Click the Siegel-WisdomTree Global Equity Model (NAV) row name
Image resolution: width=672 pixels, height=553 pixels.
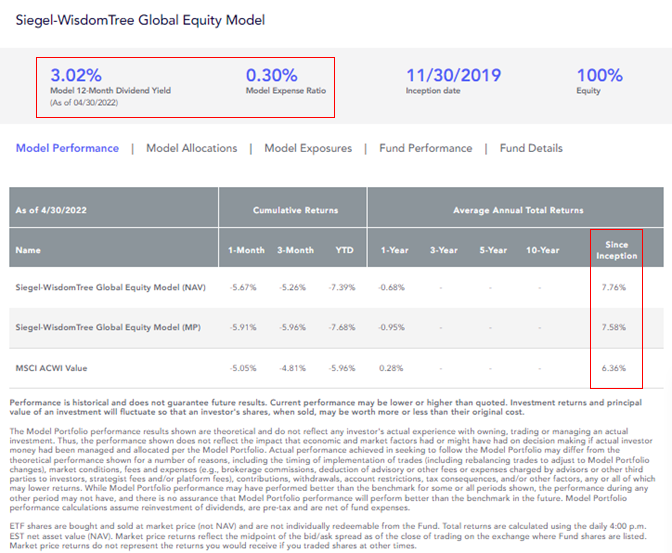click(111, 287)
